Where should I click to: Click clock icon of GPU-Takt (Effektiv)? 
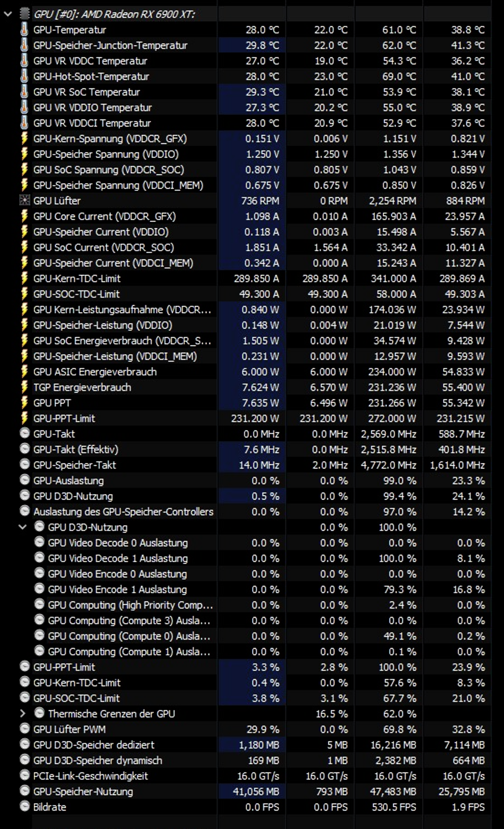click(25, 449)
